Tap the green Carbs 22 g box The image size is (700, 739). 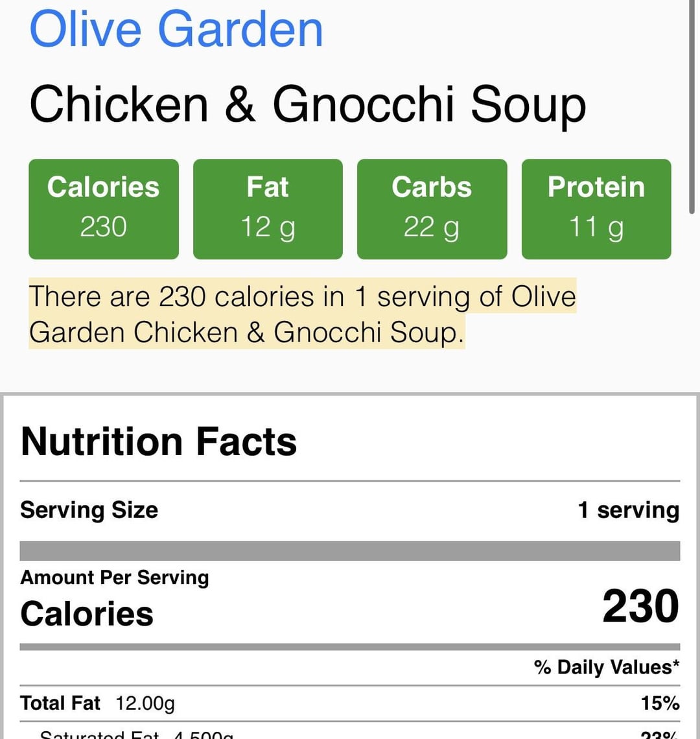click(432, 209)
